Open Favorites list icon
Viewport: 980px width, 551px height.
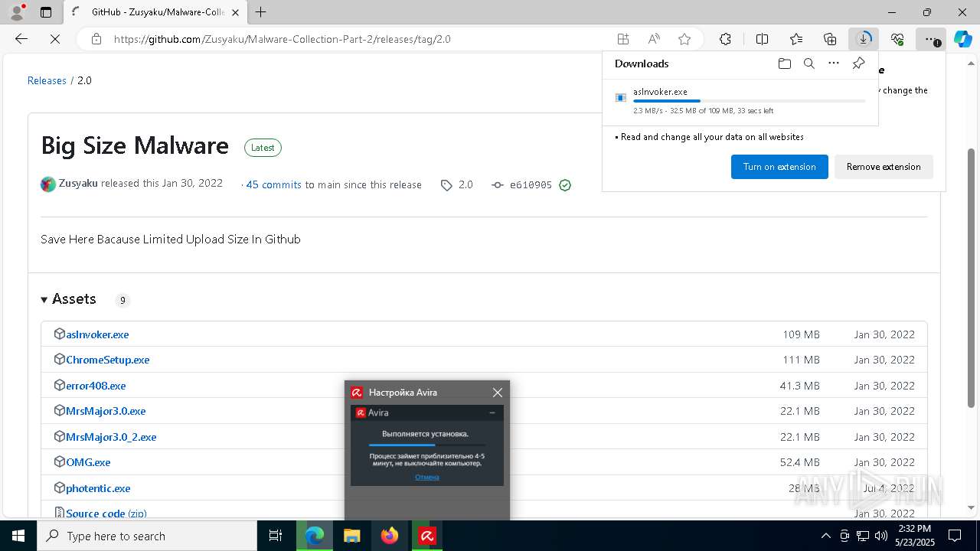[x=796, y=39]
